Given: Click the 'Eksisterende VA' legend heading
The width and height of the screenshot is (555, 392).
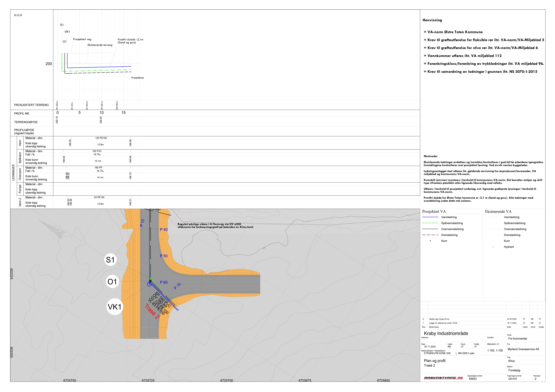Looking at the screenshot, I should 498,212.
